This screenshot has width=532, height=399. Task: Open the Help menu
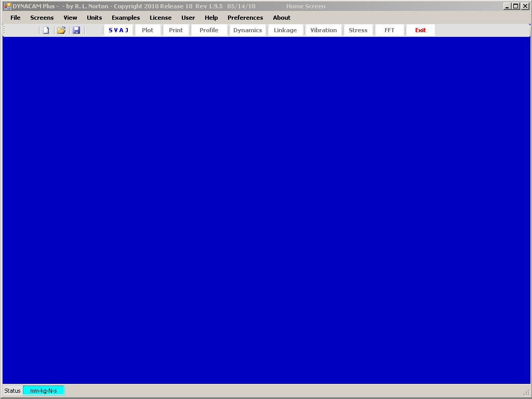pyautogui.click(x=211, y=18)
